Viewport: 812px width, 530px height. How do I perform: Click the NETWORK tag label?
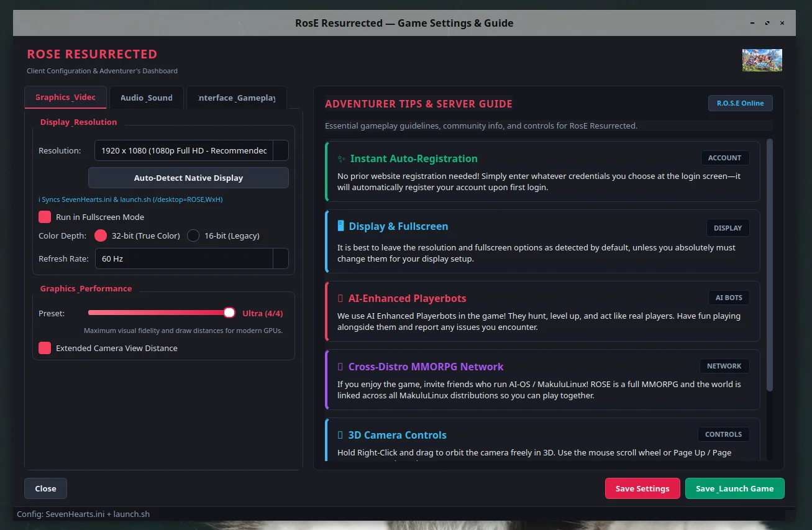tap(724, 366)
